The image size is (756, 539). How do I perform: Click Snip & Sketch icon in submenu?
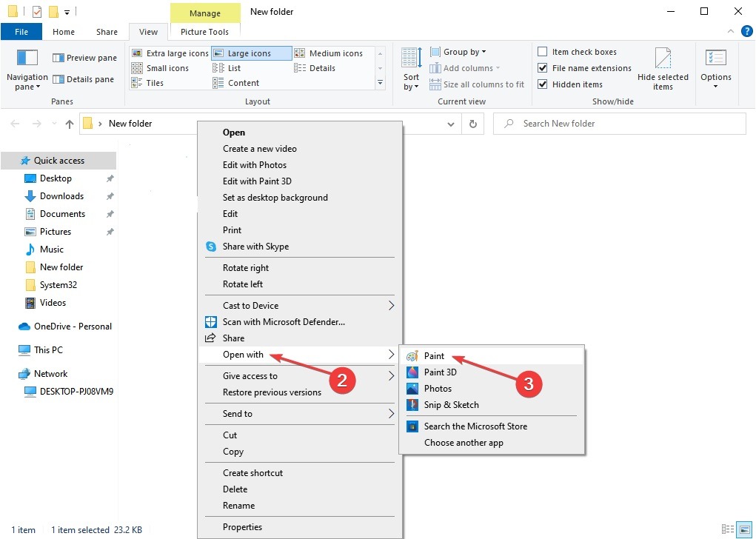tap(412, 405)
